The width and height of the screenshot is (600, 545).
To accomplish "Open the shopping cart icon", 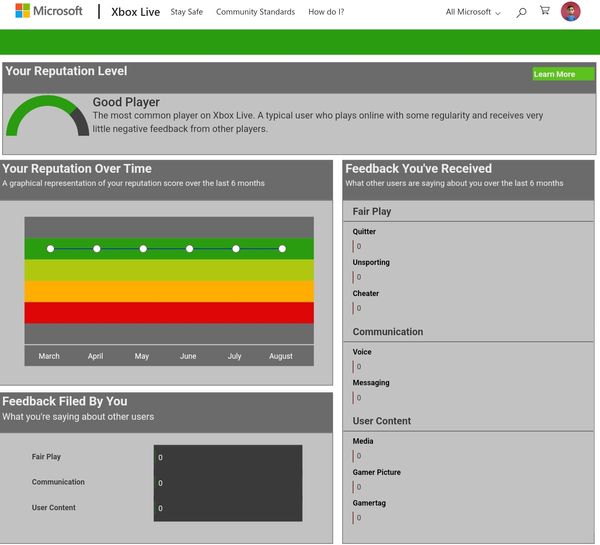I will tap(545, 11).
